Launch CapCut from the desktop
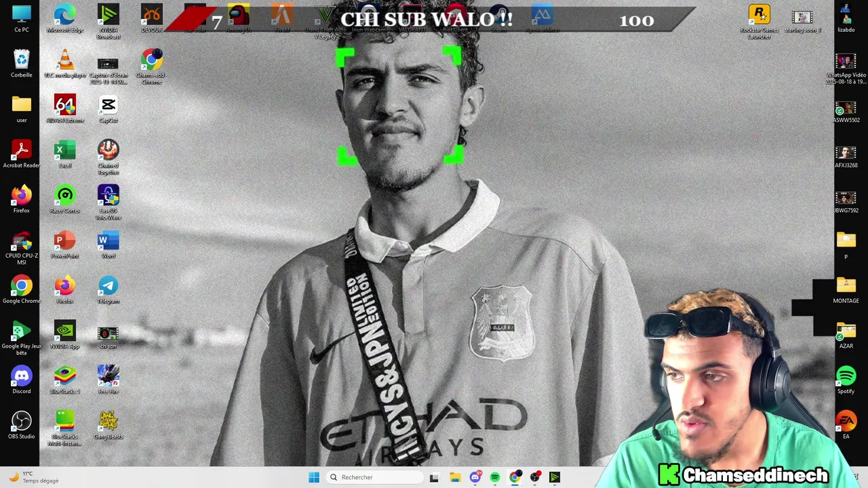Screen dimensions: 868x488 (x=108, y=109)
